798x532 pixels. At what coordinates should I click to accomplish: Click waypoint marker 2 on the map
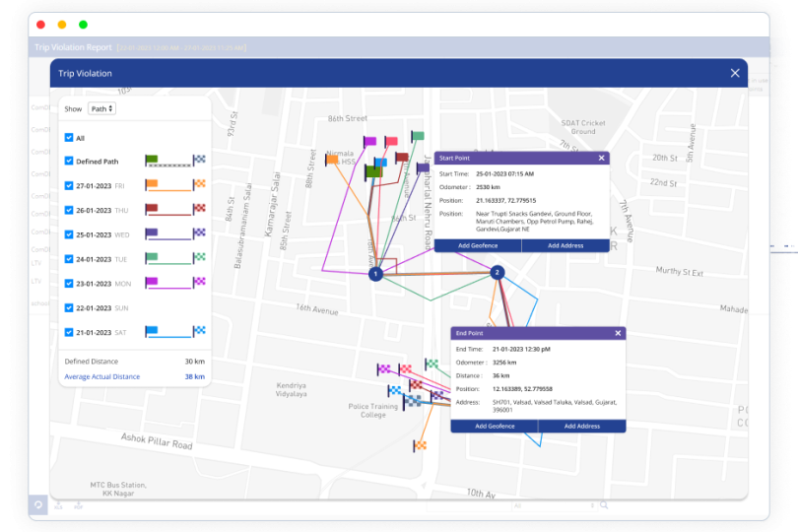(497, 272)
